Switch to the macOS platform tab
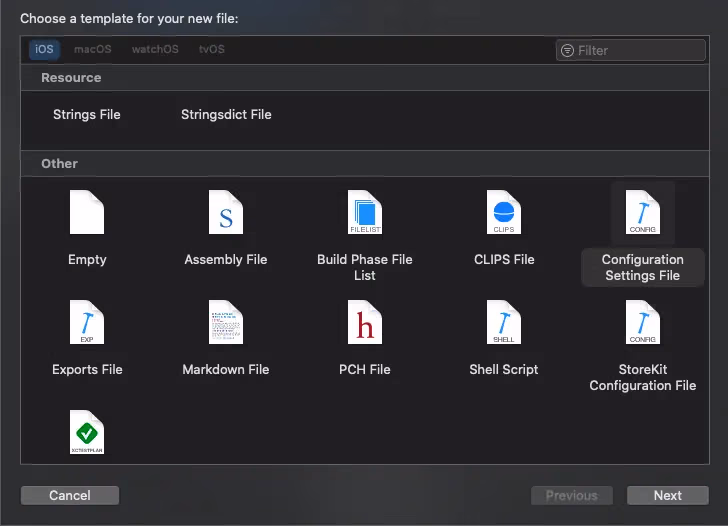The height and width of the screenshot is (526, 728). (92, 49)
